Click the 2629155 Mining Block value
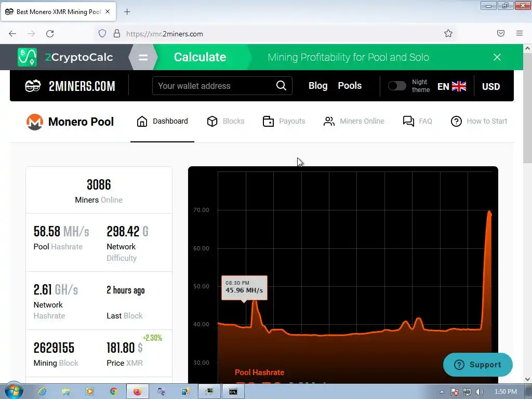Image resolution: width=532 pixels, height=399 pixels. coord(54,348)
